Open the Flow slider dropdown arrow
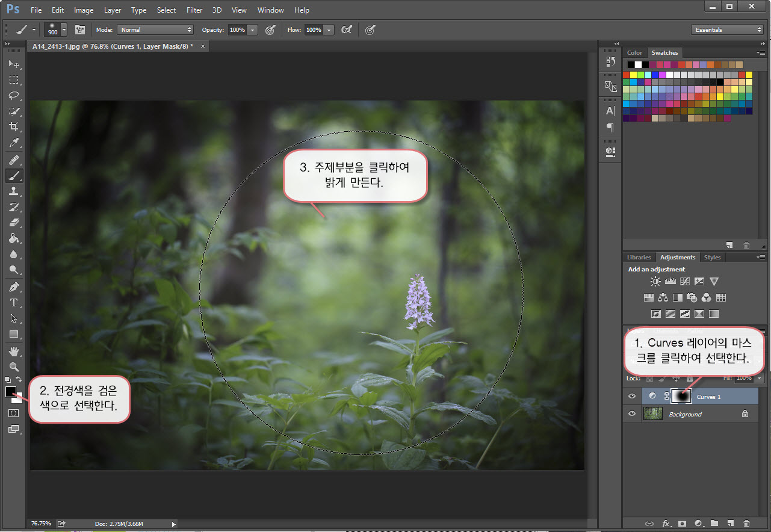The height and width of the screenshot is (532, 771). pyautogui.click(x=329, y=29)
